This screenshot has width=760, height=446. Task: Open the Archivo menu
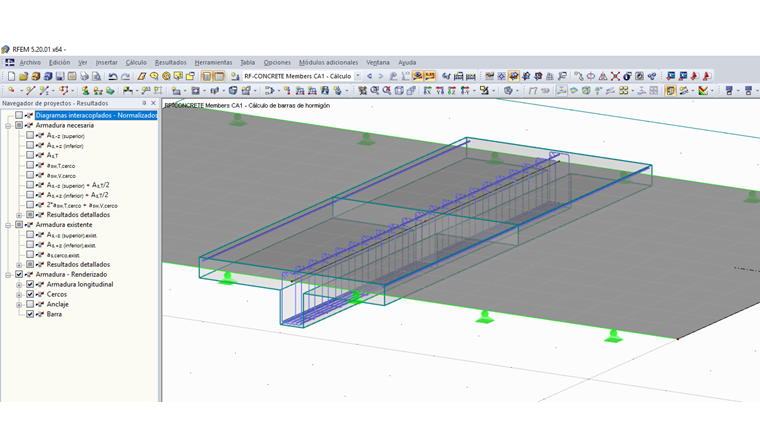[x=30, y=63]
